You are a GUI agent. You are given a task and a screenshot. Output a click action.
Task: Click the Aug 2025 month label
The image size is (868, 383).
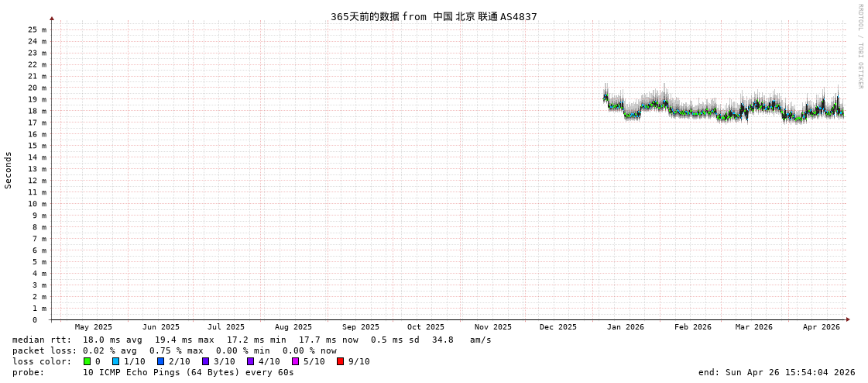pyautogui.click(x=293, y=327)
